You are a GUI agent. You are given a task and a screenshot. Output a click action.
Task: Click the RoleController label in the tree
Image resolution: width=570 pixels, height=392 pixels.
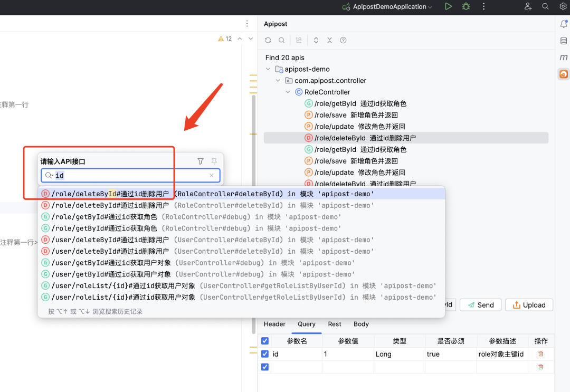pyautogui.click(x=327, y=92)
